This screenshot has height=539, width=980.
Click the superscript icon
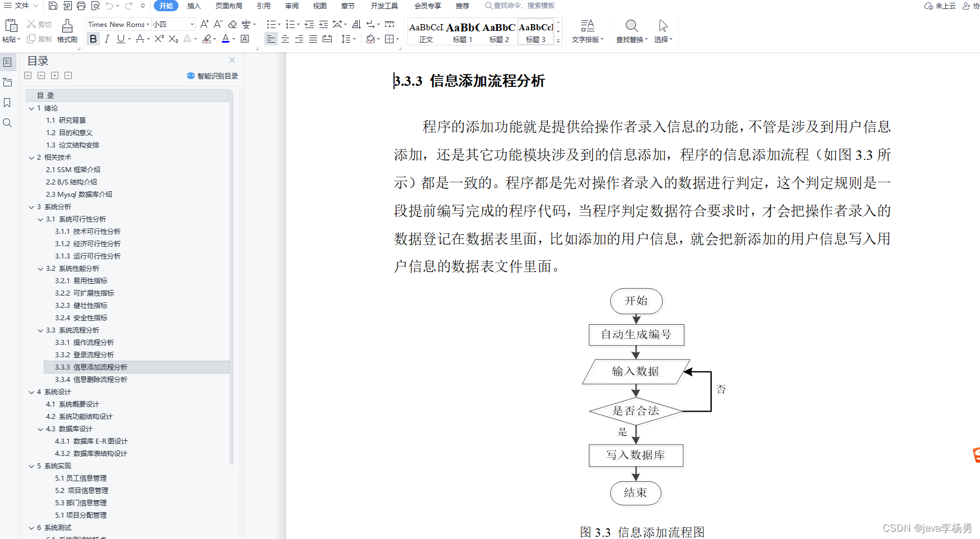pyautogui.click(x=158, y=39)
